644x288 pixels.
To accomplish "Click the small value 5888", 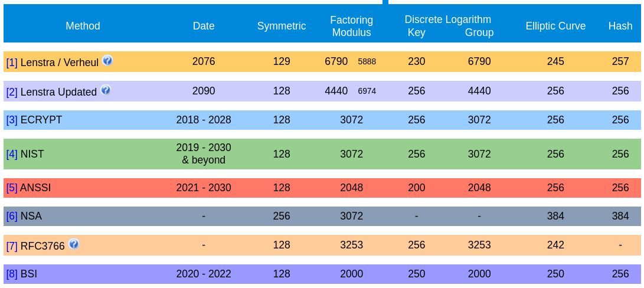I will (x=367, y=61).
